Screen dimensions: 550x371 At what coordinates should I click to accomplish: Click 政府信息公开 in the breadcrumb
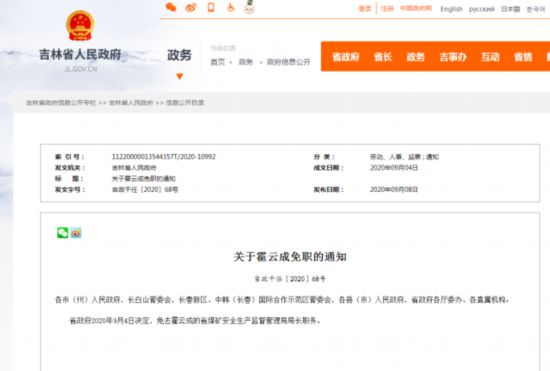288,62
